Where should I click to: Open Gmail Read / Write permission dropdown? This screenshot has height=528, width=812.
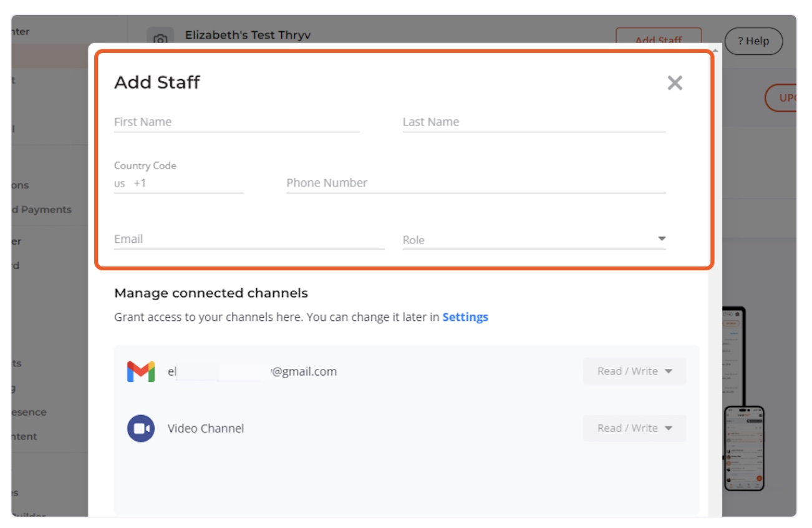click(x=634, y=371)
